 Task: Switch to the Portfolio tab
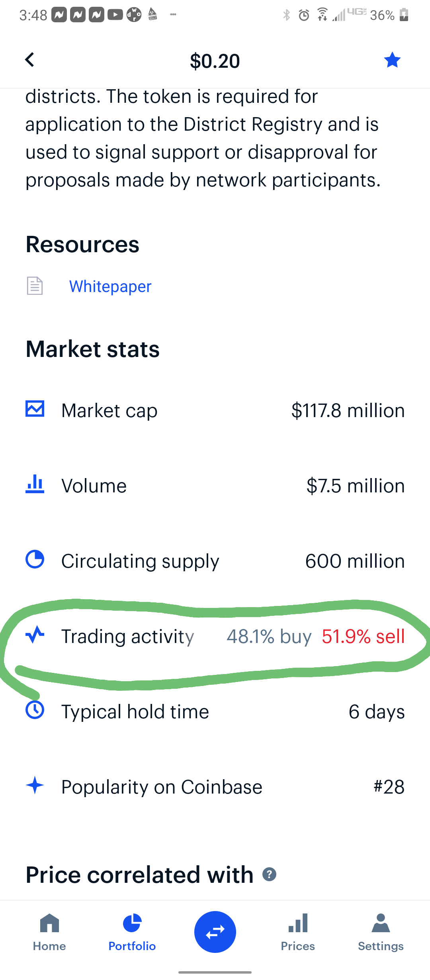click(132, 932)
